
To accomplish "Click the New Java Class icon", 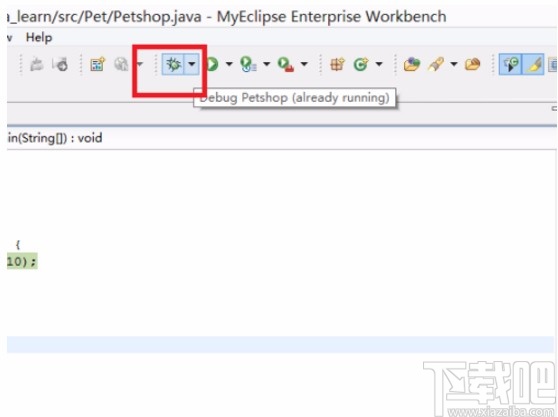I will pos(360,64).
